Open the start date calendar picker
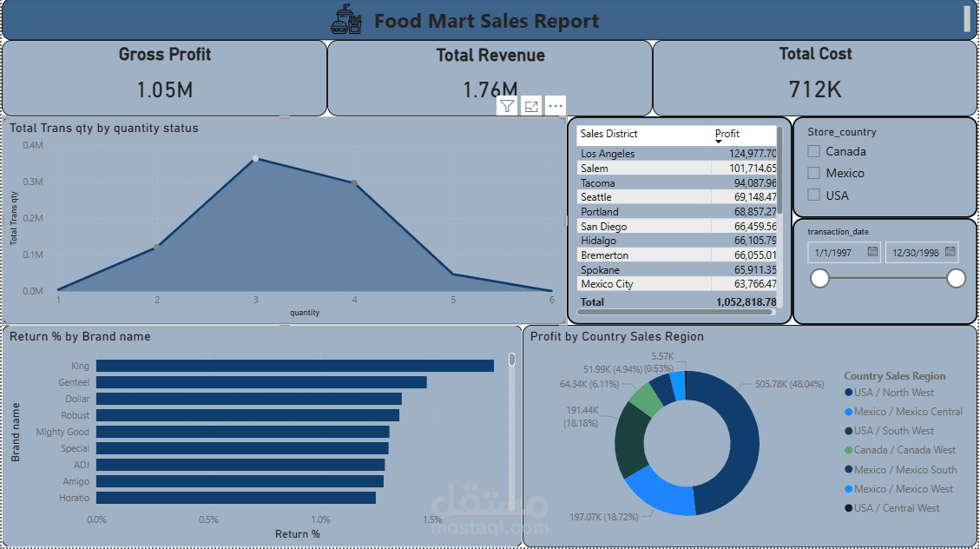980x549 pixels. tap(872, 252)
